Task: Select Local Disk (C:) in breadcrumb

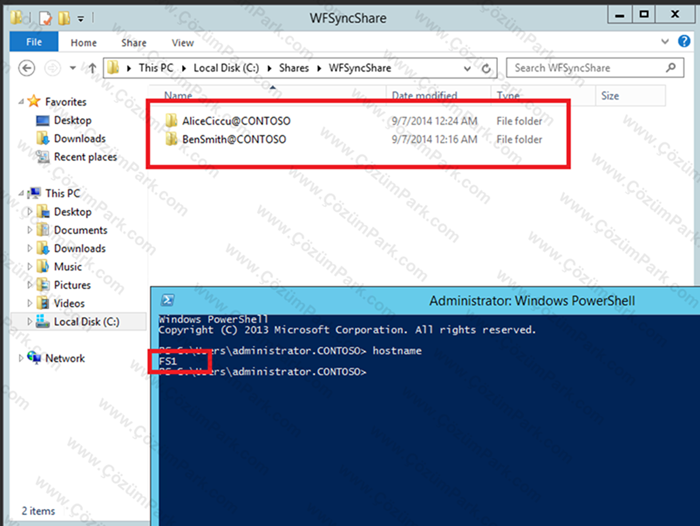Action: 226,68
